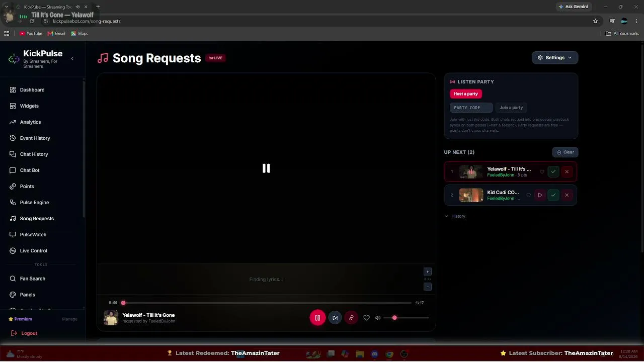Open Analytics in the sidebar

coord(30,122)
